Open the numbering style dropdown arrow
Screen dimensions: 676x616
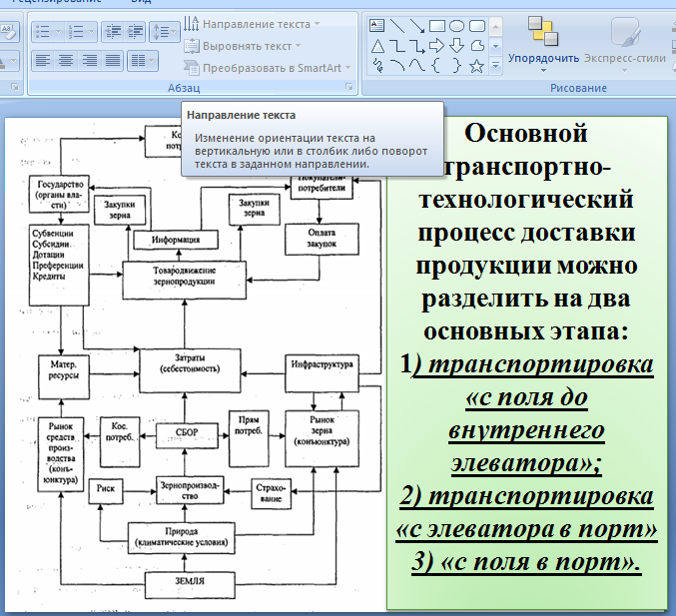[92, 32]
